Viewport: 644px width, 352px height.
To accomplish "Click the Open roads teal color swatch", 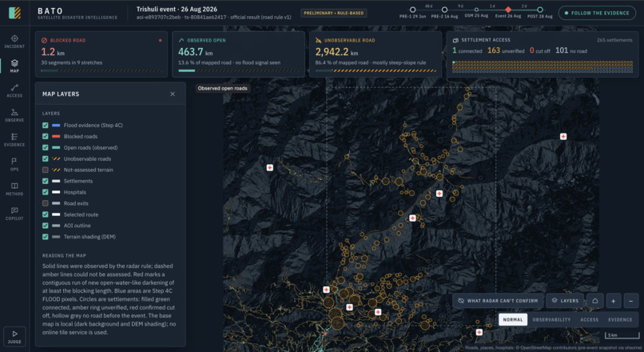I will [x=56, y=147].
